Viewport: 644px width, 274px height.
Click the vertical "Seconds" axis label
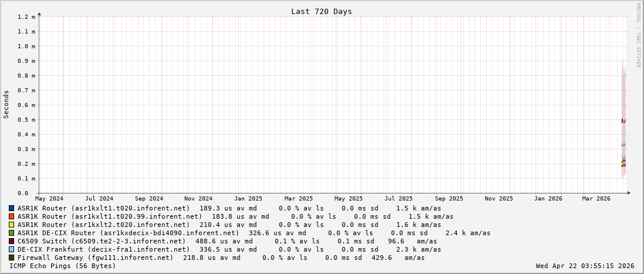coord(6,104)
